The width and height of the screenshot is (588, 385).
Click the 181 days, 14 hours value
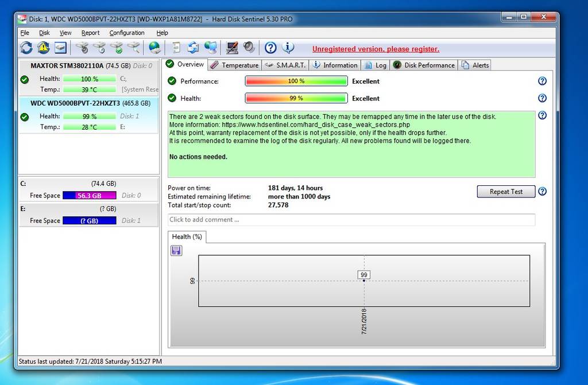(x=295, y=188)
